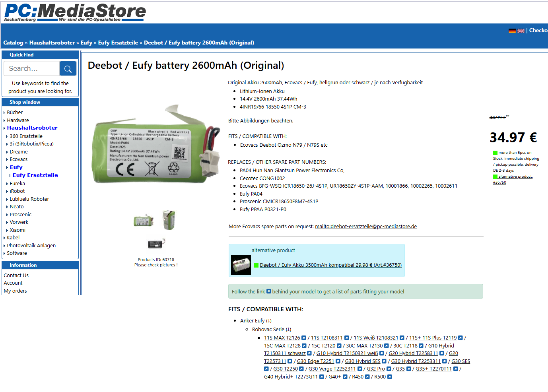
Task: Open parts list icon next to G20 Hybrid T2258311
Action: coord(442,353)
